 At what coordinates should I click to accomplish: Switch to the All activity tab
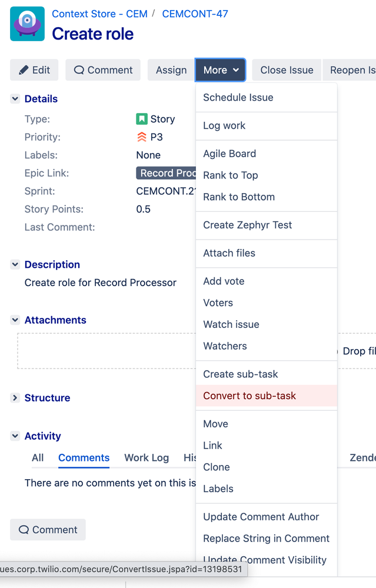38,458
